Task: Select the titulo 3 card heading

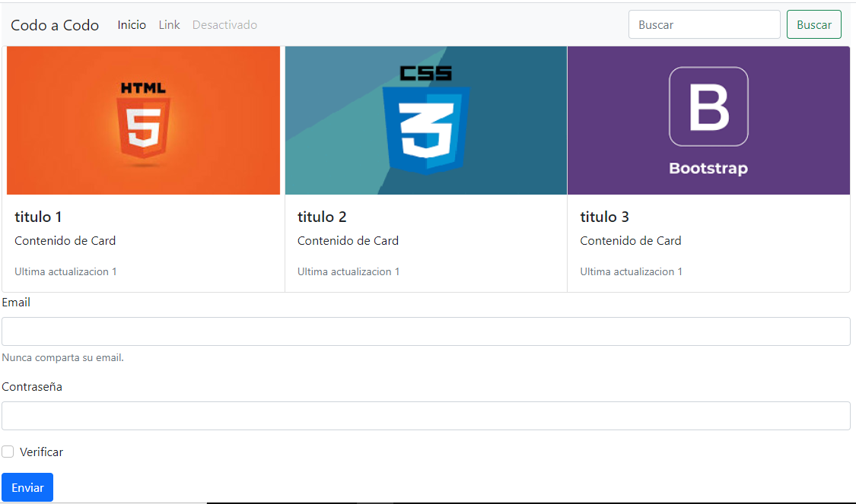Action: 604,217
